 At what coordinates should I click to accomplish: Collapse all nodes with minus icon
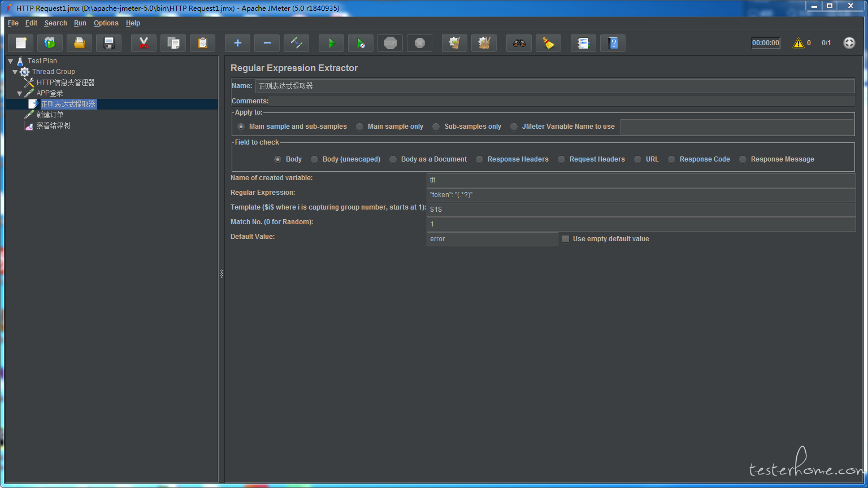(x=267, y=43)
